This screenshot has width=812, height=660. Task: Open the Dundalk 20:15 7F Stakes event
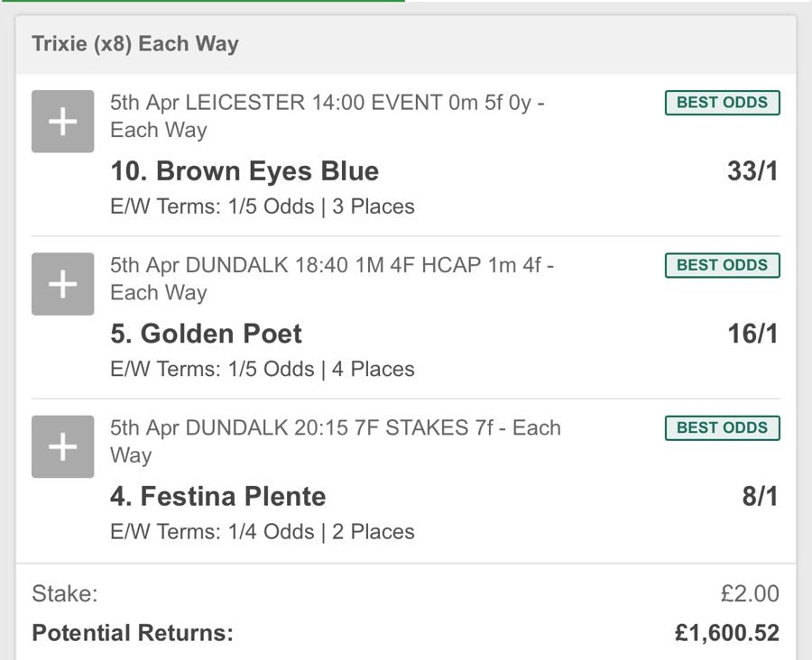coord(334,440)
